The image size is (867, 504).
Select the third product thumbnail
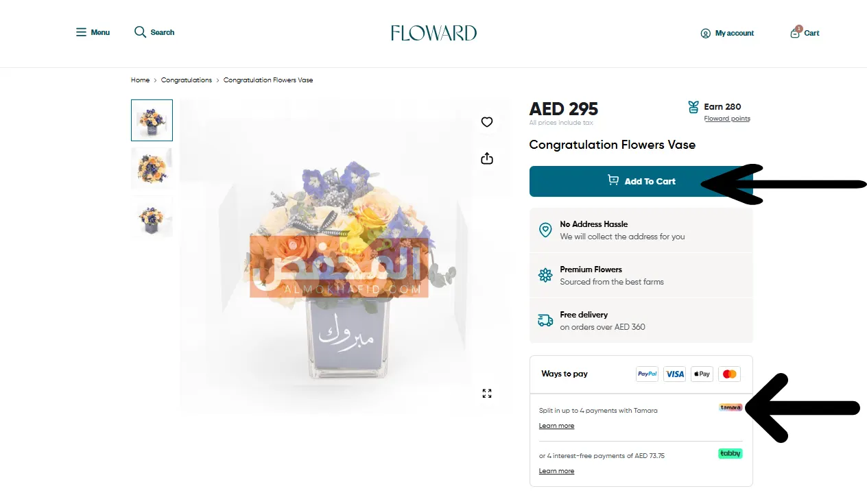coord(152,216)
